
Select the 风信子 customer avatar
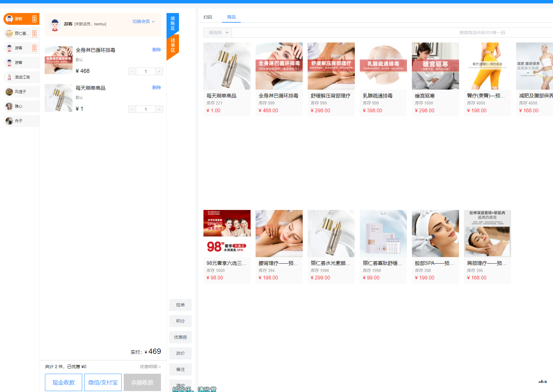pyautogui.click(x=9, y=92)
